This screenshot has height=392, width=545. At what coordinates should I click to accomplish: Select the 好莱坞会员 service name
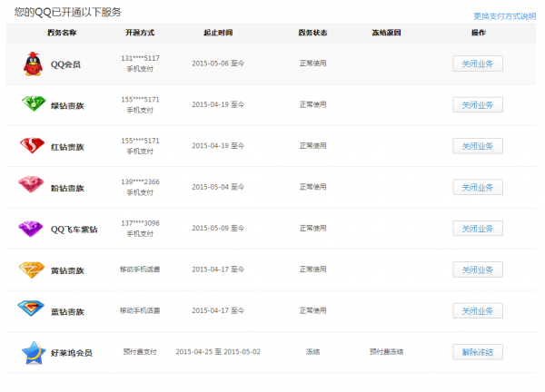point(72,353)
